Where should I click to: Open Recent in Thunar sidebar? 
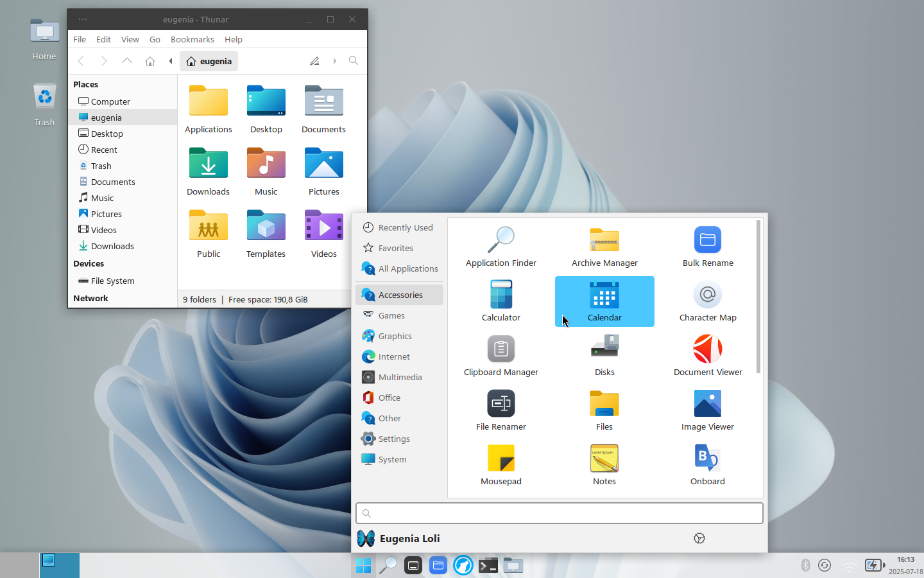tap(123, 150)
